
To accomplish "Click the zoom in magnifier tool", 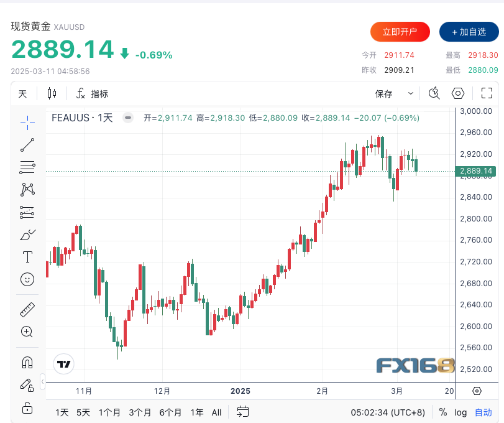I will 27,332.
